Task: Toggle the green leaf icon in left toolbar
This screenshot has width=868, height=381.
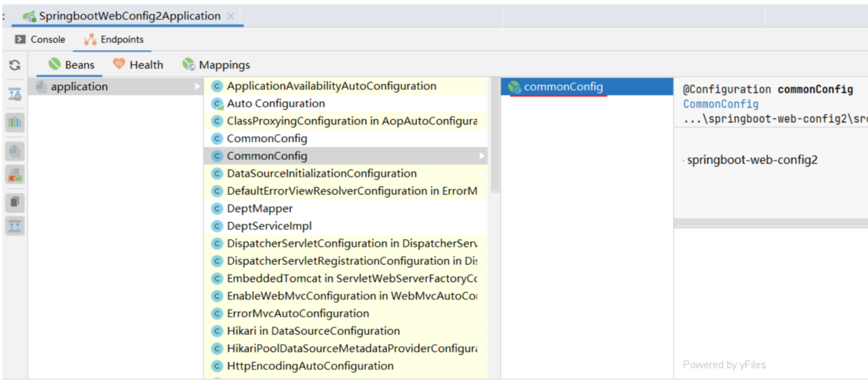Action: point(14,175)
